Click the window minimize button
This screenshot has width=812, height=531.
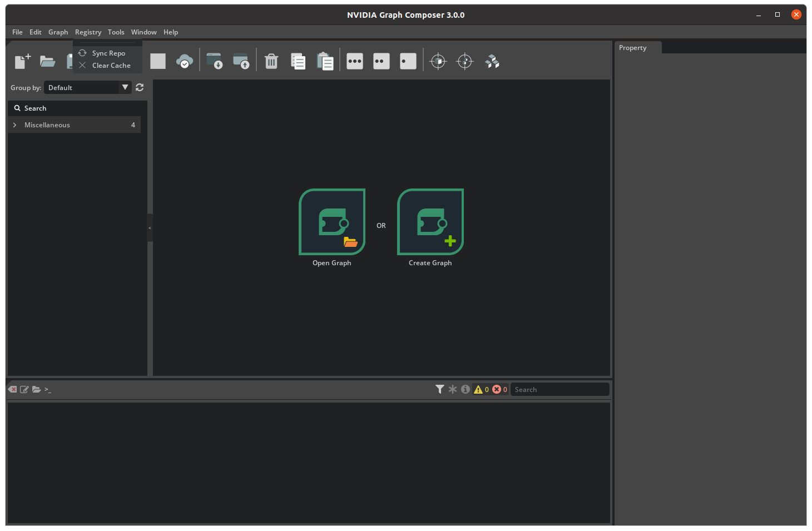[759, 14]
